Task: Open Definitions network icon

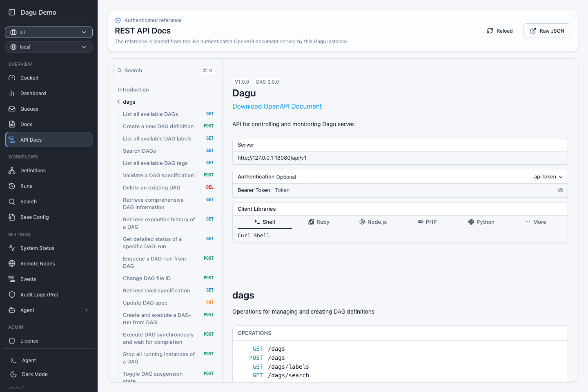Action: tap(12, 170)
